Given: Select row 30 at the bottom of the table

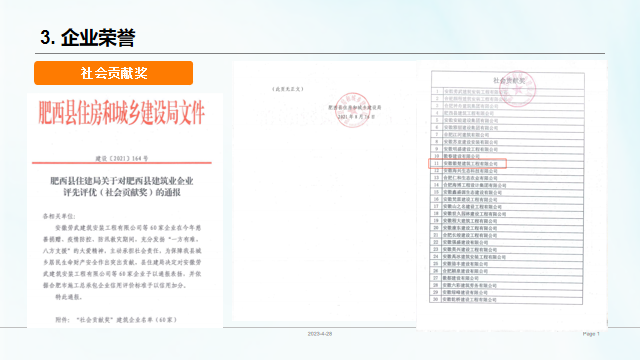Looking at the screenshot, I should coord(506,299).
